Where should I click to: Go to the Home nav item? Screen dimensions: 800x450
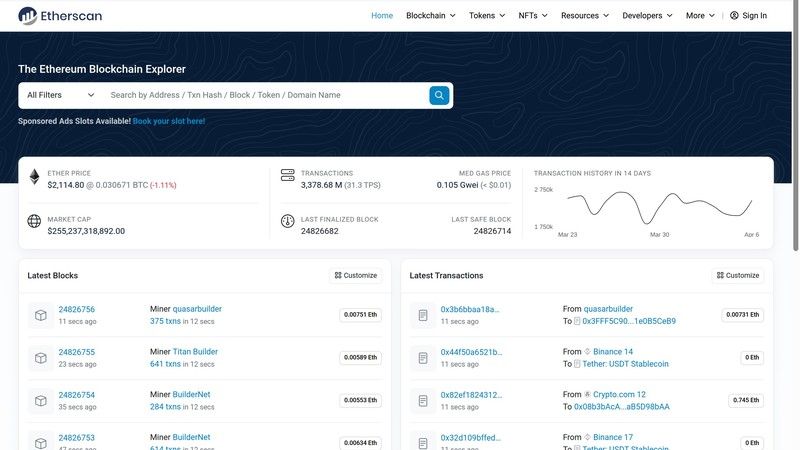[382, 15]
